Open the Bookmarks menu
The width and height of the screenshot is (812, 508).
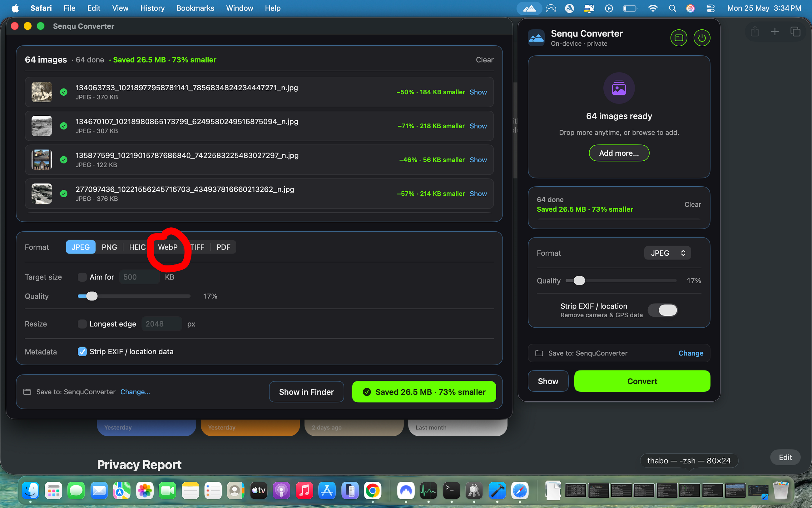point(195,8)
